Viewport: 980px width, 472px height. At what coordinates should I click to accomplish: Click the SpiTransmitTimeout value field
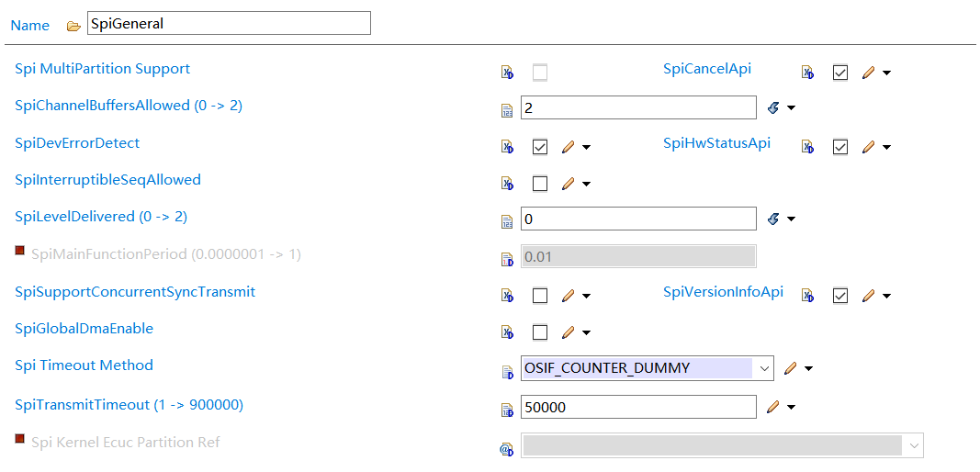(x=637, y=407)
